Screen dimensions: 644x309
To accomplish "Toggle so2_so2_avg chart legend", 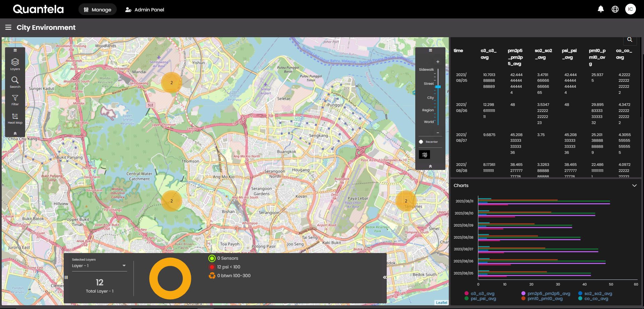I will [595, 294].
